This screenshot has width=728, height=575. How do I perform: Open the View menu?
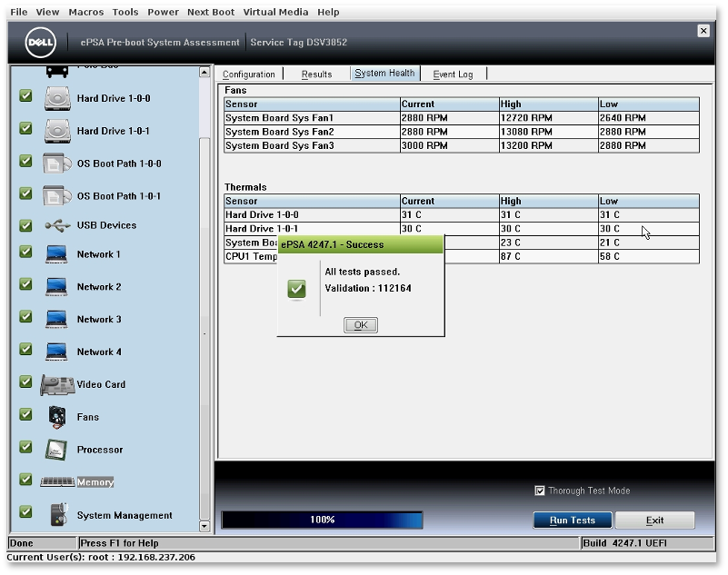pos(48,12)
